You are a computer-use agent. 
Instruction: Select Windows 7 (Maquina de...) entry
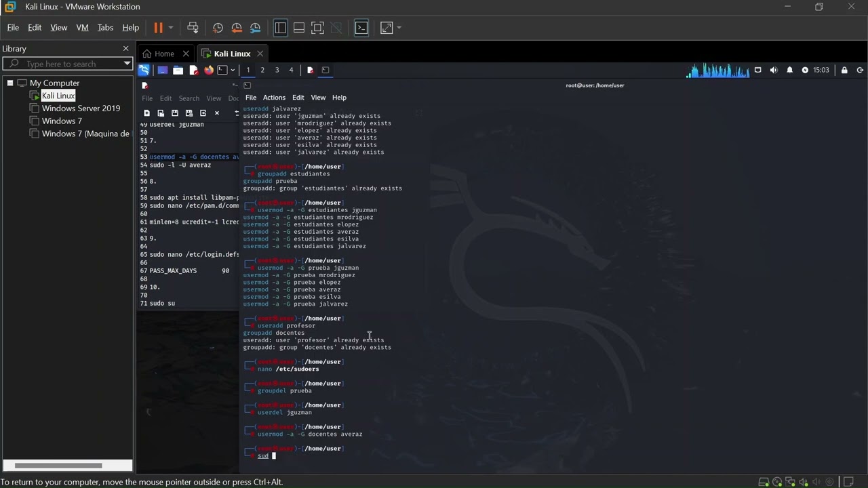point(85,134)
